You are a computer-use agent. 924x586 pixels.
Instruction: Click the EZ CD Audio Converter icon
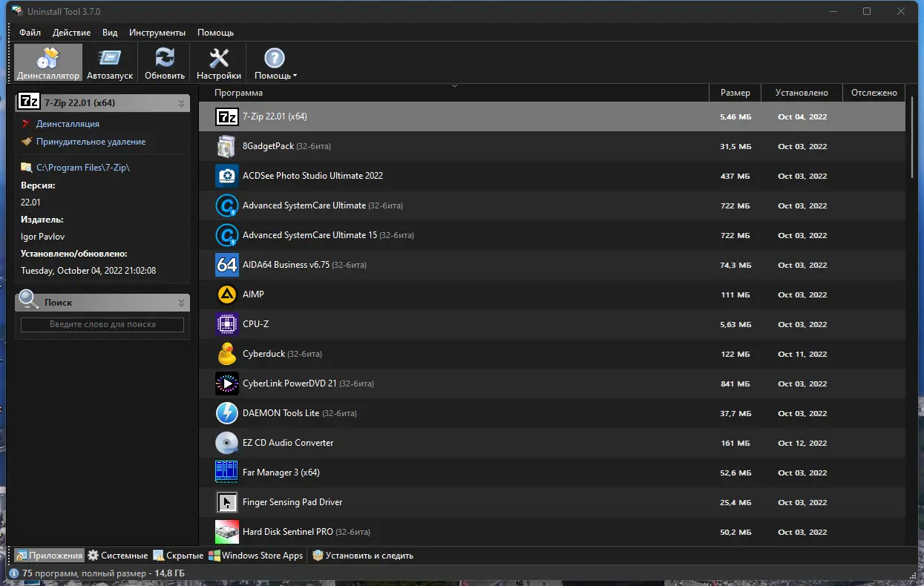pyautogui.click(x=226, y=443)
